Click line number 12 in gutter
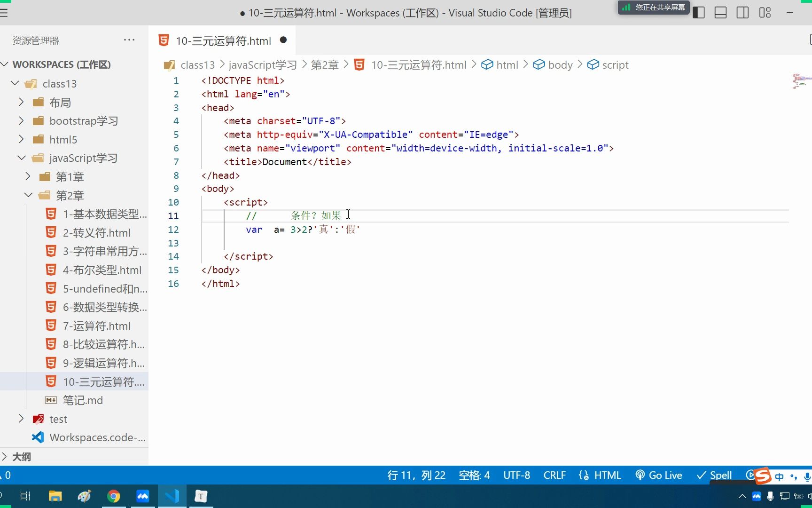This screenshot has height=508, width=812. 173,230
